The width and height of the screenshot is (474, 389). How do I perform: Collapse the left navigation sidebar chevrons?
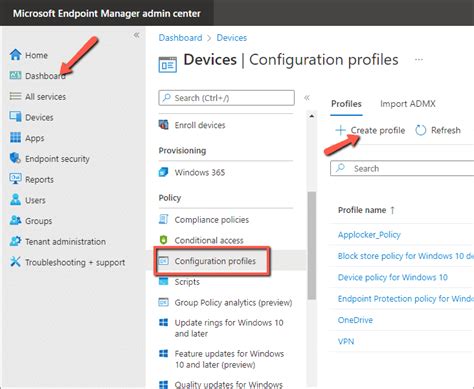pyautogui.click(x=136, y=35)
